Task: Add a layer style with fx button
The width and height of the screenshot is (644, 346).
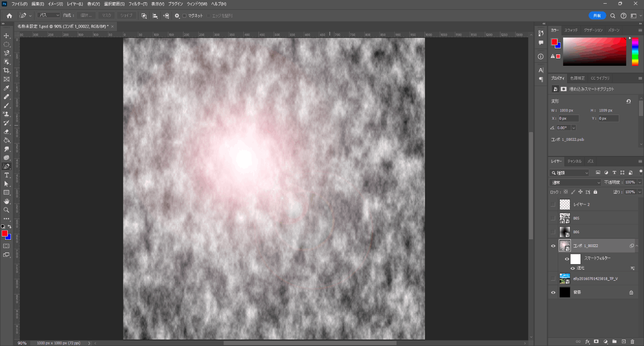Action: 587,341
